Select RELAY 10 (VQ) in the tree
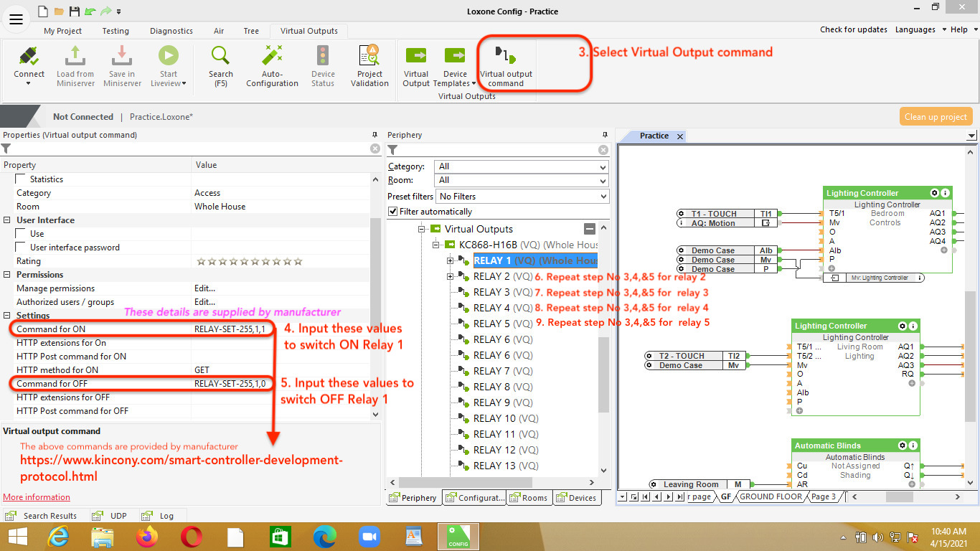This screenshot has height=551, width=980. click(x=506, y=418)
